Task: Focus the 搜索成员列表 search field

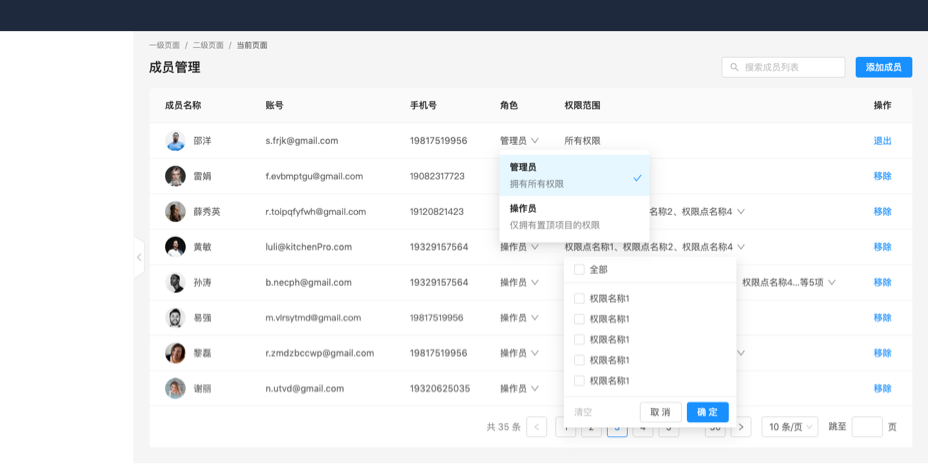Action: click(783, 67)
